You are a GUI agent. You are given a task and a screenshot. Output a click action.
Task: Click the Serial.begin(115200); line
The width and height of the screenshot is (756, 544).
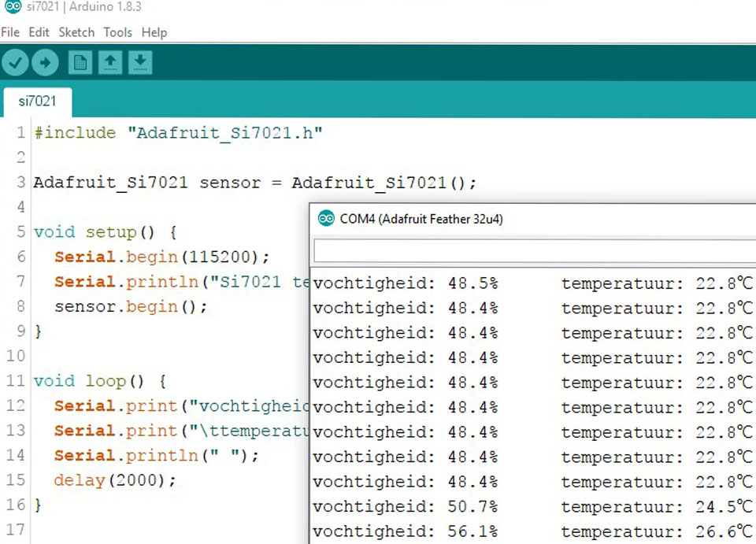[161, 257]
